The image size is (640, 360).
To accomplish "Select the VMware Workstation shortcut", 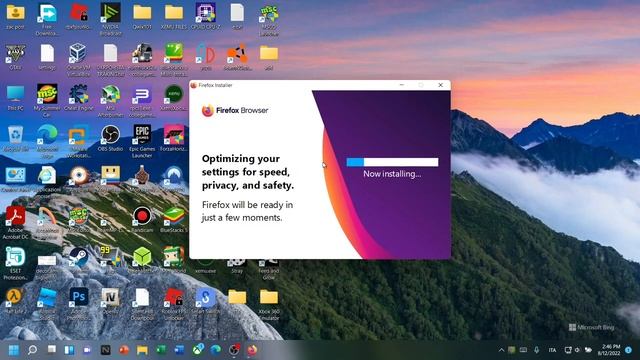I will [78, 141].
